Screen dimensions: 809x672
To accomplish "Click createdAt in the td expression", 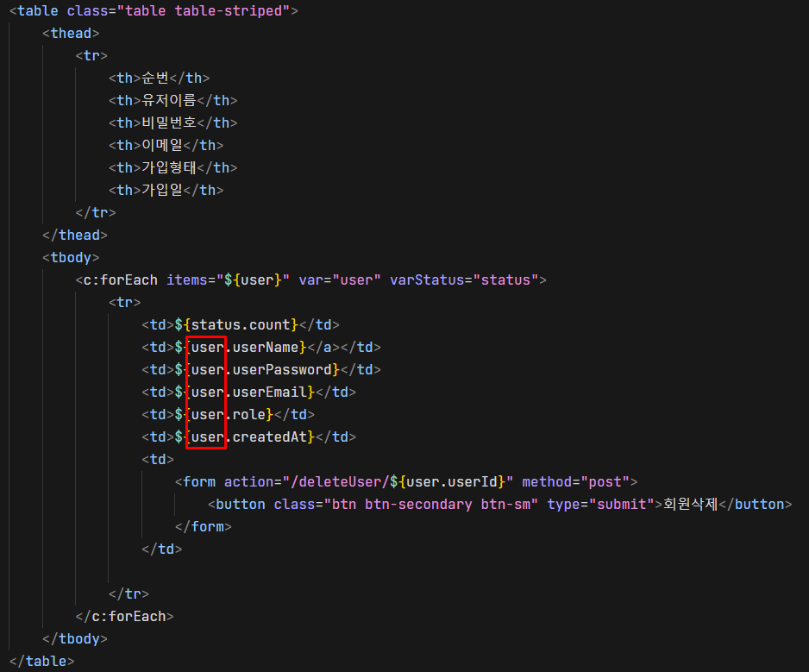I will [269, 437].
